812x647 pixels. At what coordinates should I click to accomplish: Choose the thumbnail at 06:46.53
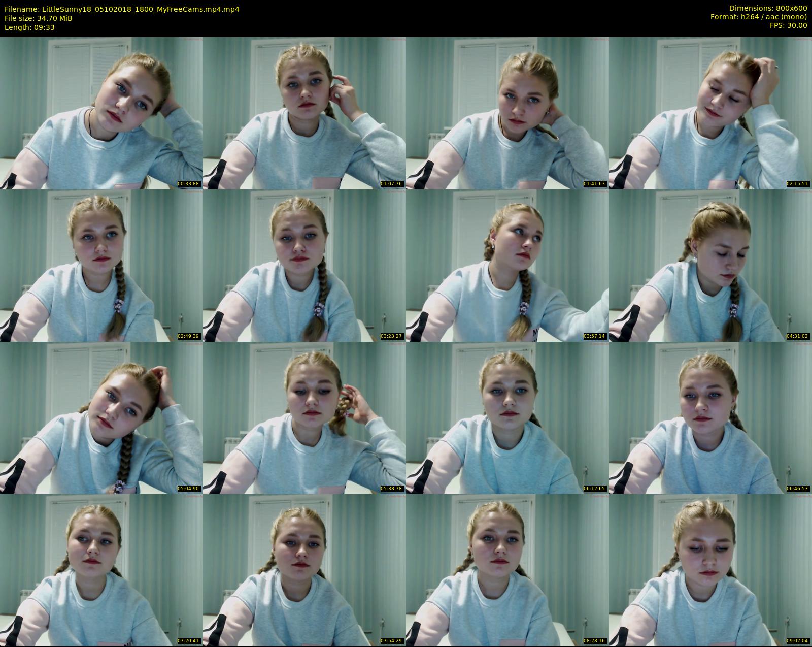coord(710,417)
